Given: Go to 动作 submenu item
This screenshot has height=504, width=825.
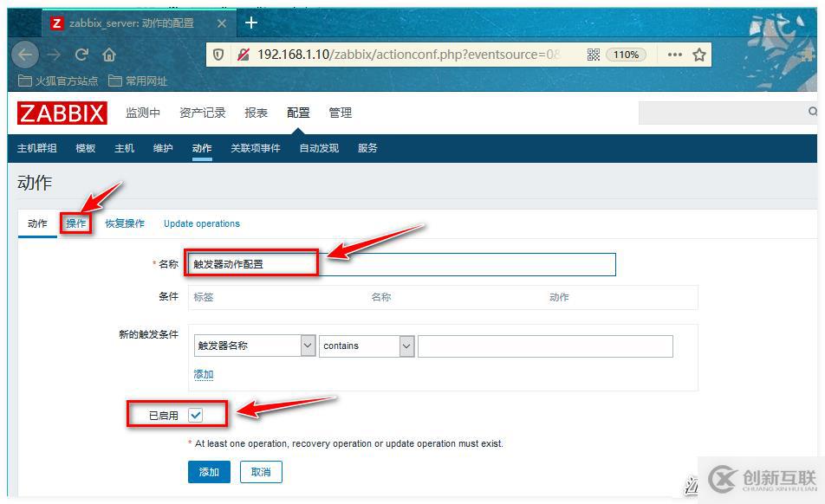Looking at the screenshot, I should [x=202, y=148].
